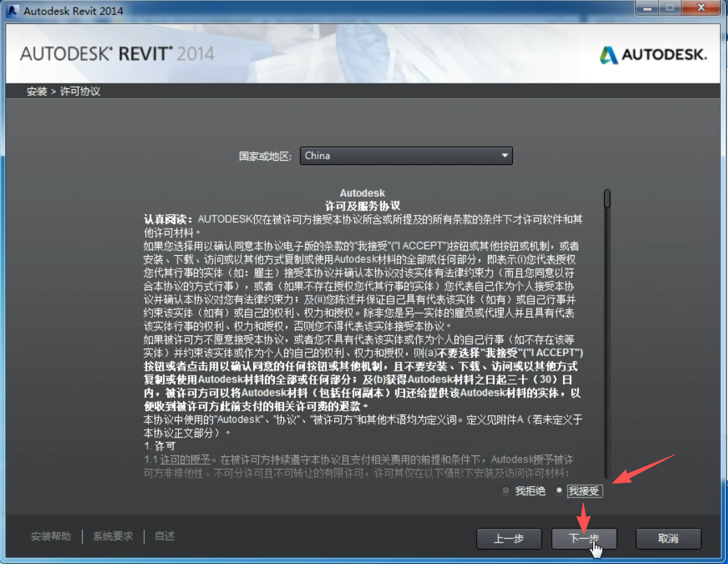Click the 下一步 Next button
Screen dimensions: 728x564
(584, 538)
